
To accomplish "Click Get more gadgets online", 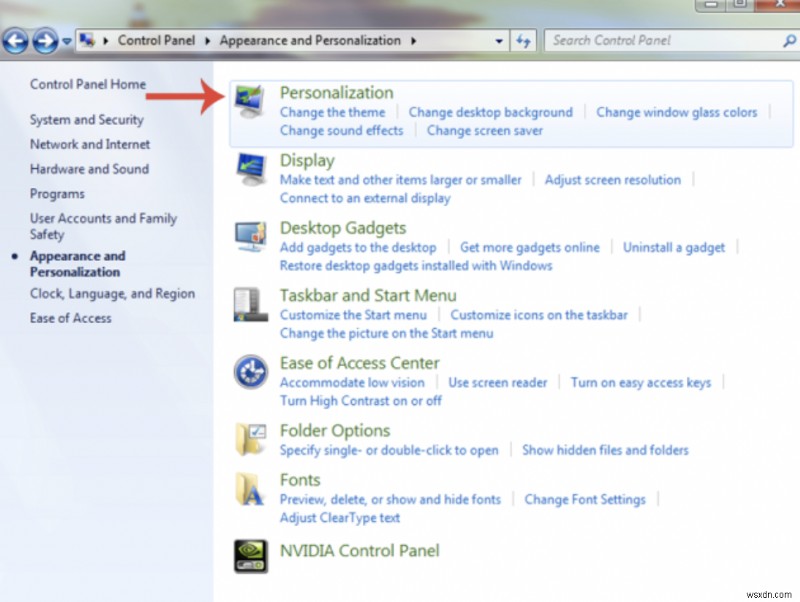I will [x=530, y=247].
